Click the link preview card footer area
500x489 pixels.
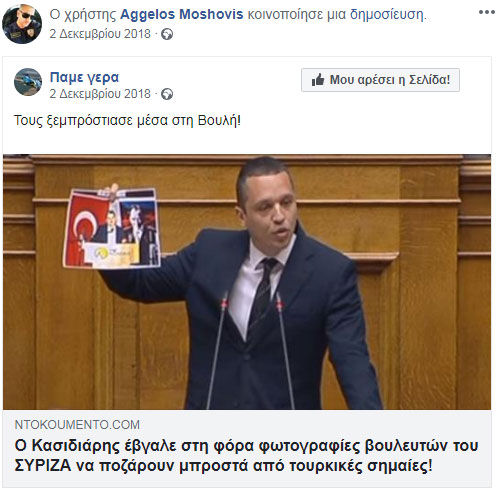[x=247, y=449]
